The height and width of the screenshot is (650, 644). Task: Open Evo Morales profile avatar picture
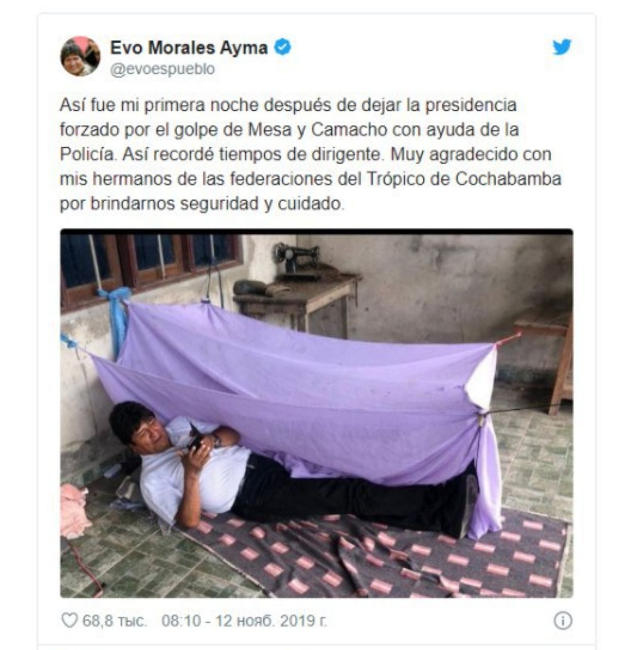click(x=80, y=56)
